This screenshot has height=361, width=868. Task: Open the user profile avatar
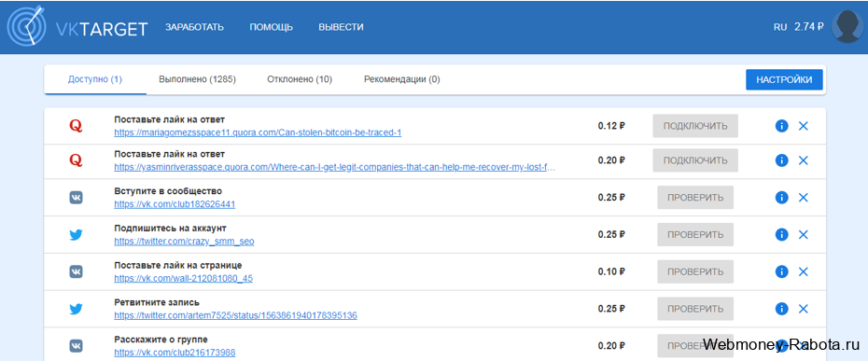point(848,26)
